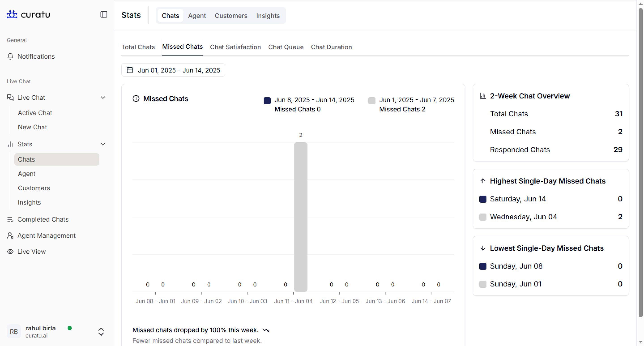Collapse the Live Chat section chevron
This screenshot has width=644, height=346.
(x=103, y=98)
